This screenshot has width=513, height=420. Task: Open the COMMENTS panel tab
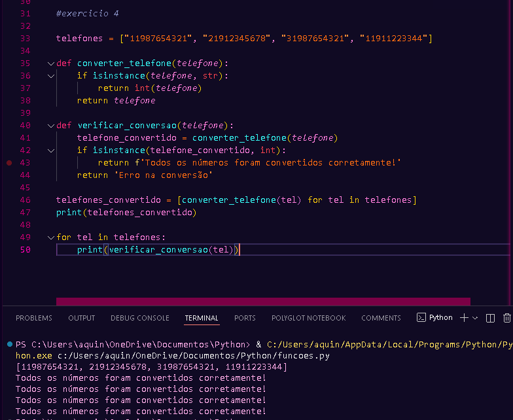pyautogui.click(x=381, y=318)
